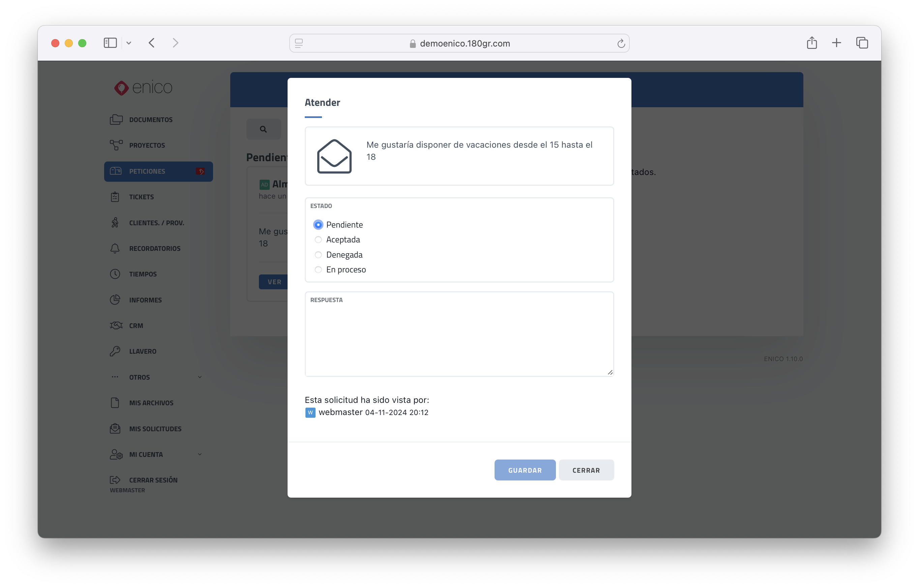Click the Tickets clipboard icon
The width and height of the screenshot is (919, 588).
[x=115, y=197]
